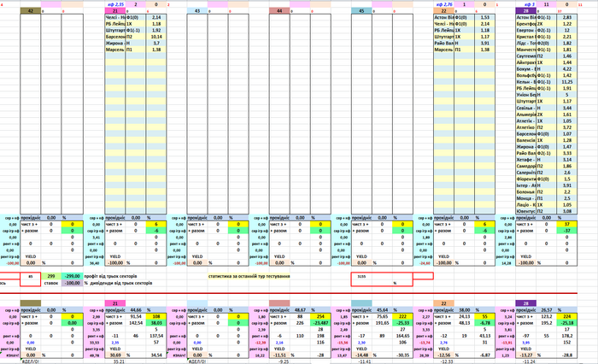The width and height of the screenshot is (598, 364).
Task: Select the yield value -13,27
Action: pyautogui.click(x=526, y=355)
